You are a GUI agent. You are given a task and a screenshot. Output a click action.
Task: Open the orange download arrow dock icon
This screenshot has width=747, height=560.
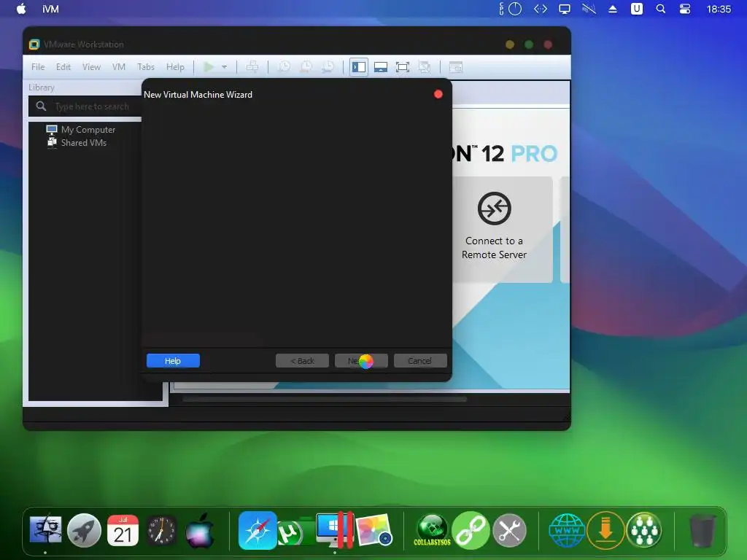tap(605, 530)
